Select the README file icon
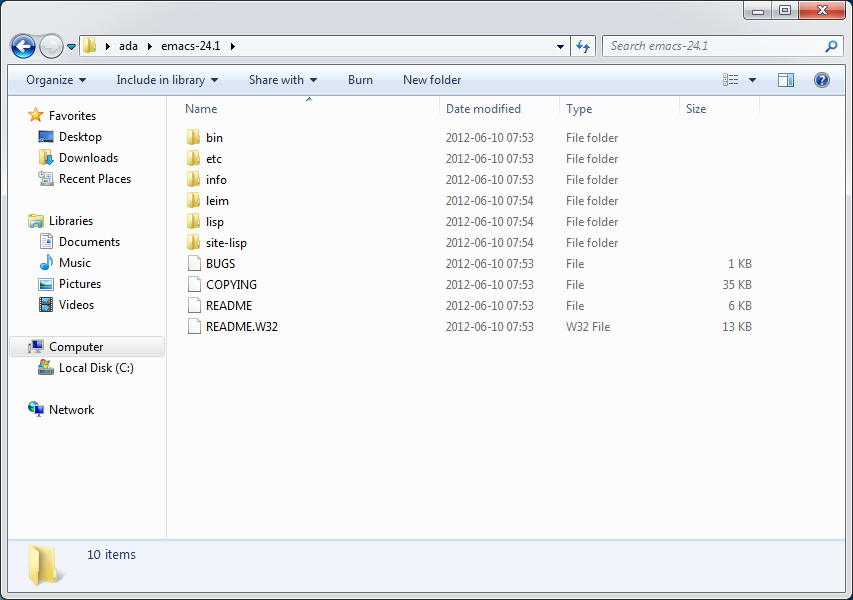The image size is (853, 600). [194, 306]
